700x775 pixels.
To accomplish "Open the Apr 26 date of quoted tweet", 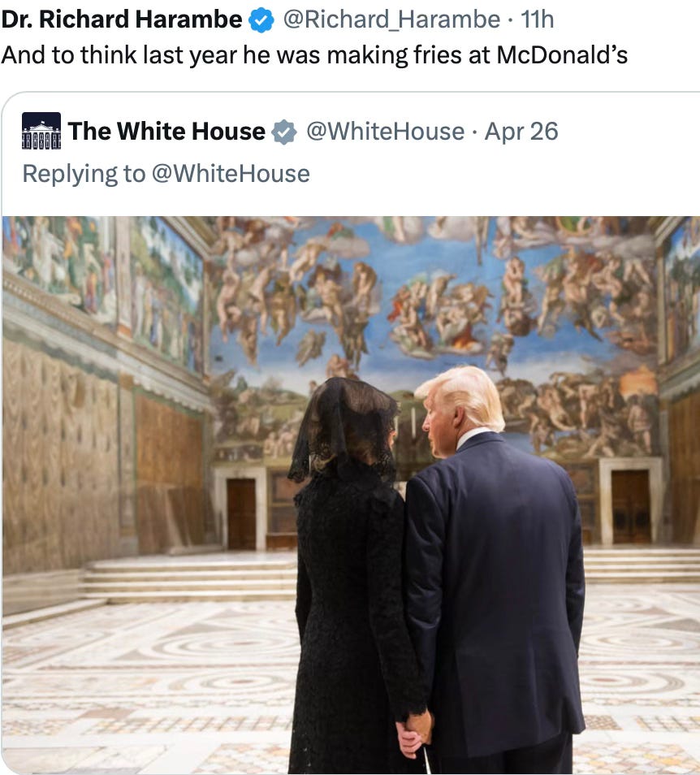I will [x=521, y=132].
